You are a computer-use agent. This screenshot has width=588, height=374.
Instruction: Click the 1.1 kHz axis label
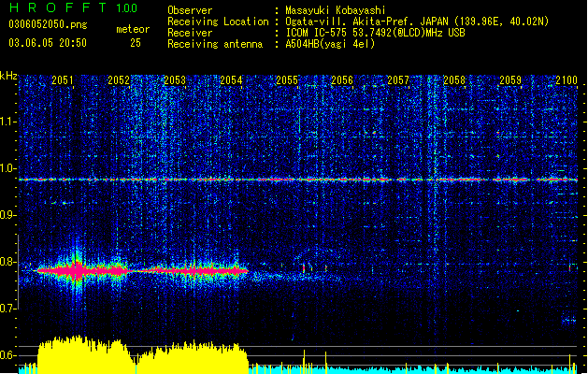click(8, 122)
